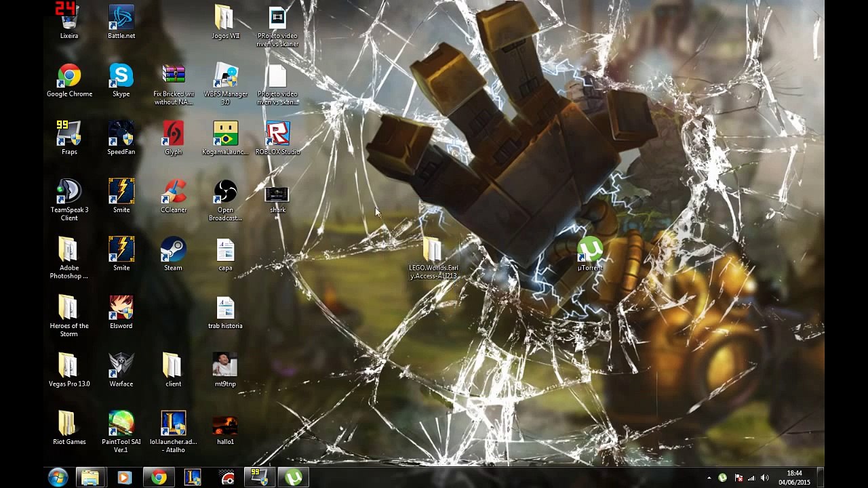This screenshot has height=488, width=868.
Task: Select the lol.launcher.admin Atalho shortcut
Action: [x=174, y=432]
